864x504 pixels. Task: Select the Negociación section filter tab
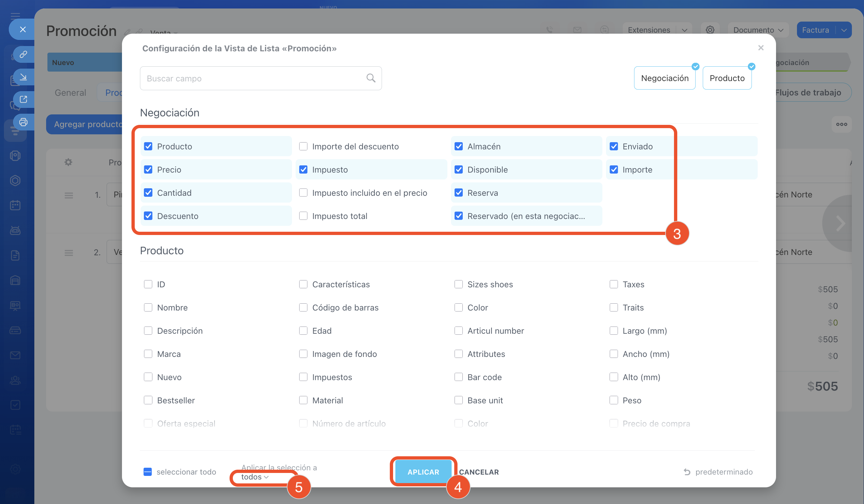[x=664, y=78]
